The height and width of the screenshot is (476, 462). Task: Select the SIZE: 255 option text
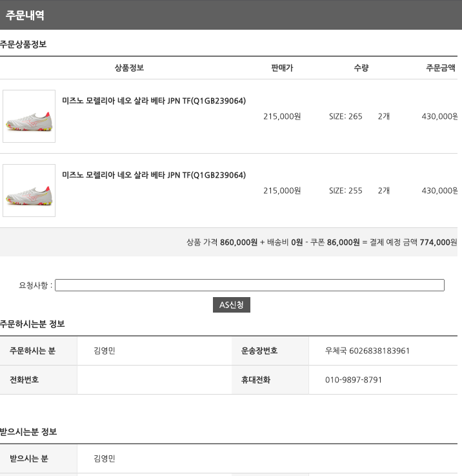[x=346, y=191]
